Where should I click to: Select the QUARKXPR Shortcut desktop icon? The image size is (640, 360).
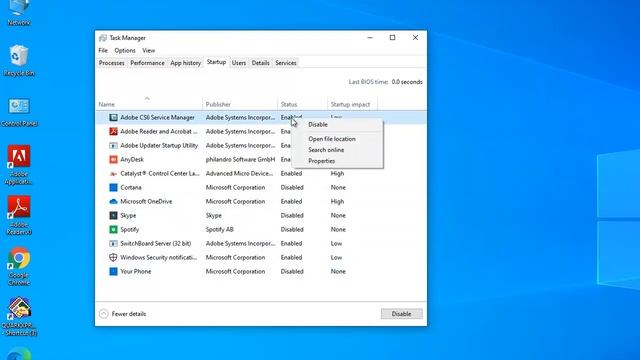[19, 317]
